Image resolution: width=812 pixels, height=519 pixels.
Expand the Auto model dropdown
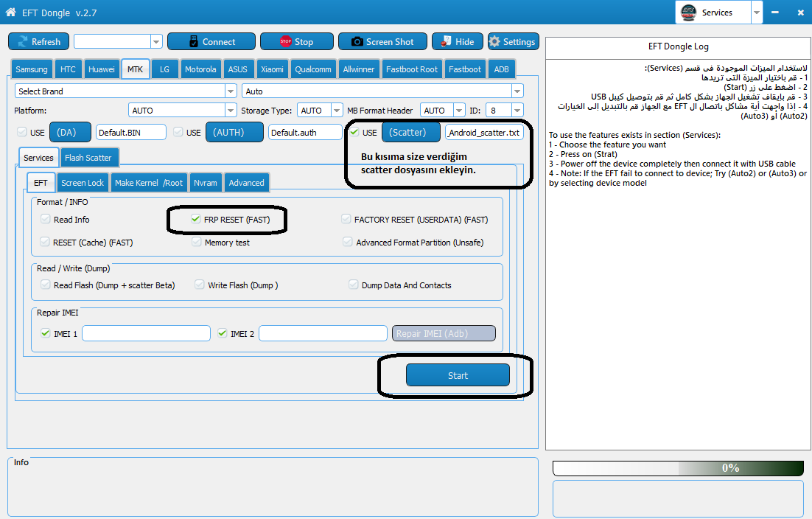click(x=517, y=91)
